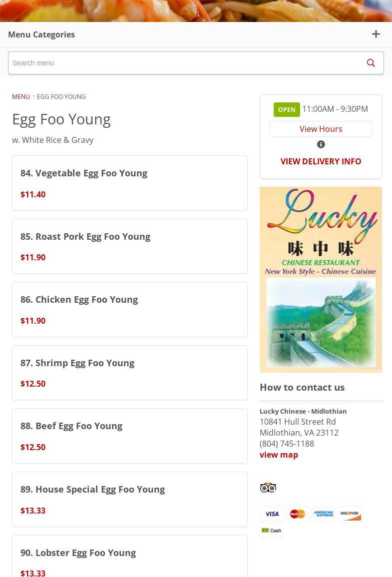The width and height of the screenshot is (392, 577).
Task: Click the TripAdvisor owl icon
Action: 268,487
